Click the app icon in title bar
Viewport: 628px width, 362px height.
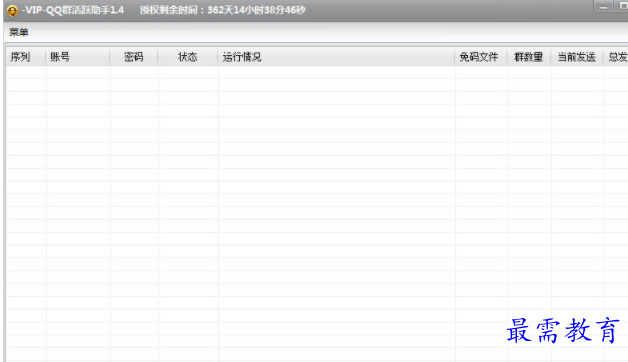pyautogui.click(x=12, y=10)
